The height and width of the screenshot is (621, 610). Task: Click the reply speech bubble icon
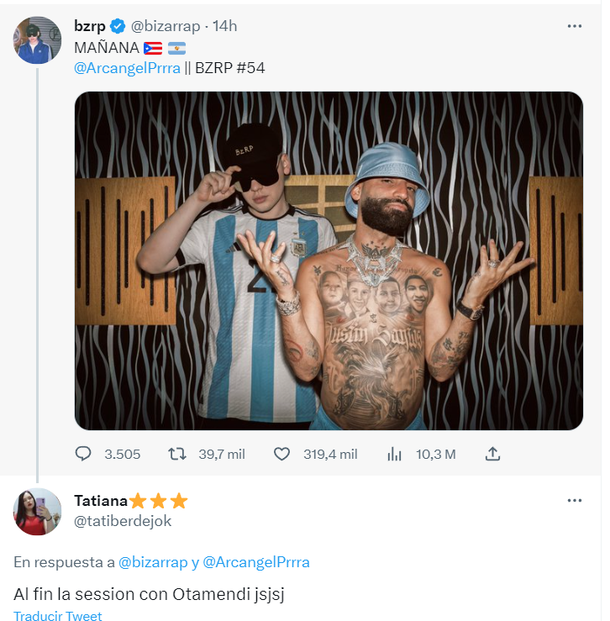(x=83, y=454)
